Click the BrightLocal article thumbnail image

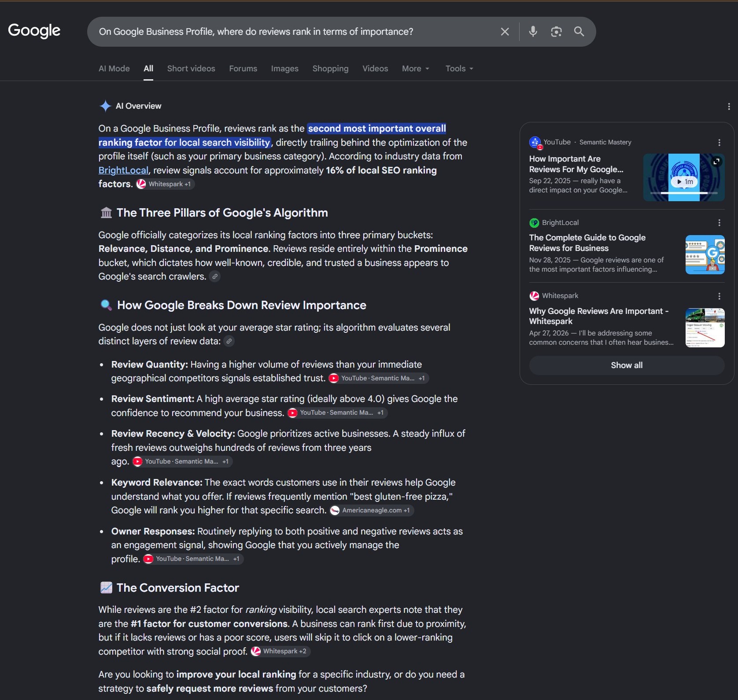tap(705, 254)
